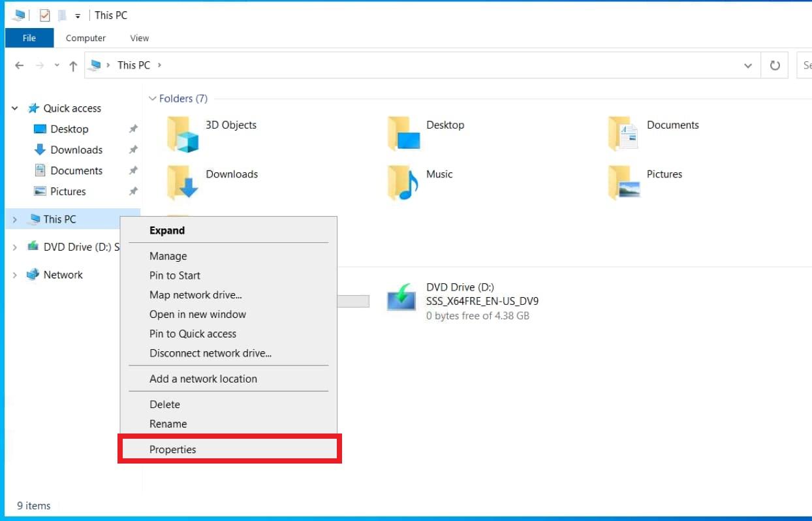Viewport: 812px width, 521px height.
Task: Click the Back arrow navigation button
Action: pos(20,65)
